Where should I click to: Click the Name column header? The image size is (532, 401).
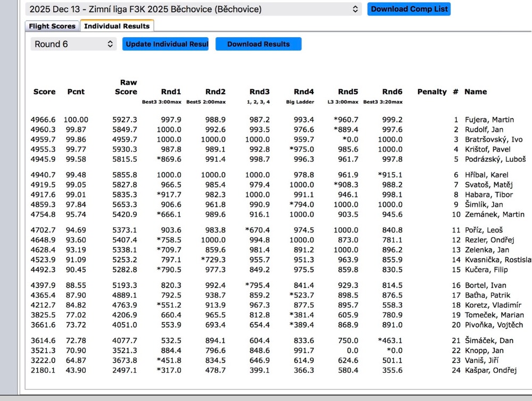[475, 91]
